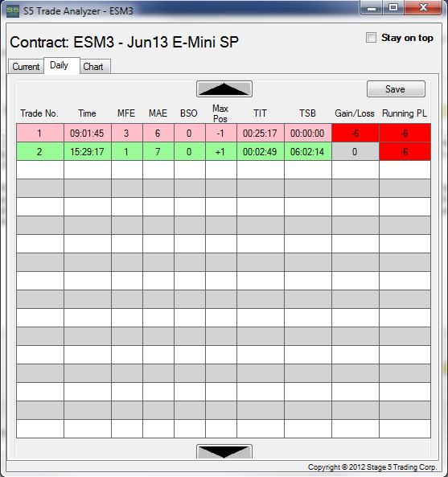Click the MAE value 7 for trade 2
Screen dimensions: 448x477
158,151
